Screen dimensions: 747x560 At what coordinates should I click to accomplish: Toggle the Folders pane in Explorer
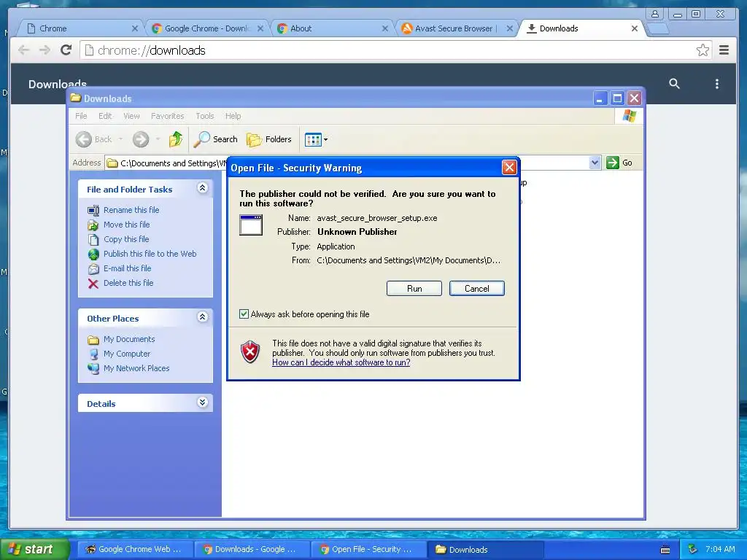[269, 139]
